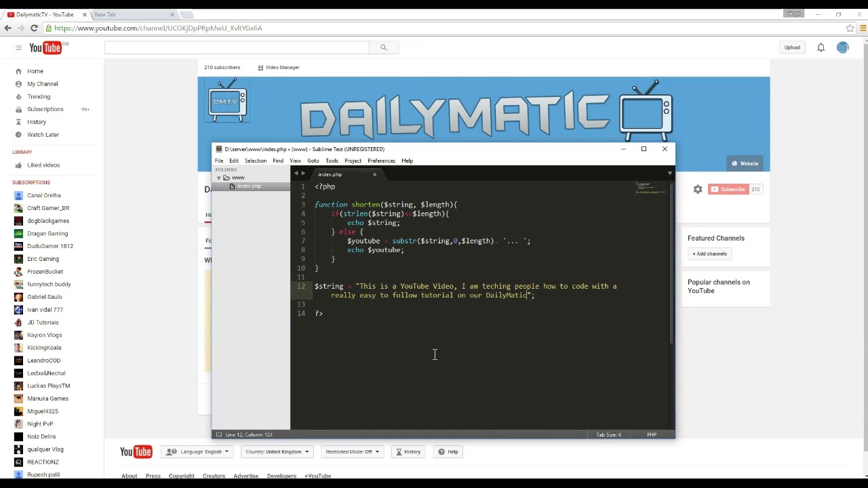Open the Edit menu in Sublime Text
Screen dimensions: 868x488
click(233, 161)
